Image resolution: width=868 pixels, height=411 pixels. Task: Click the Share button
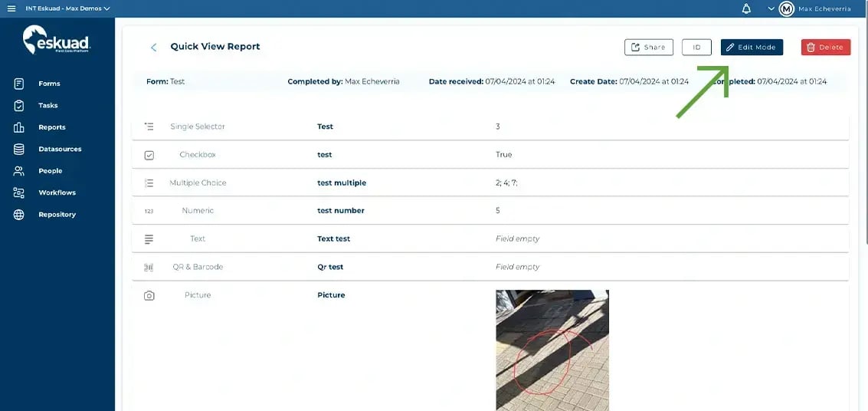(x=648, y=48)
